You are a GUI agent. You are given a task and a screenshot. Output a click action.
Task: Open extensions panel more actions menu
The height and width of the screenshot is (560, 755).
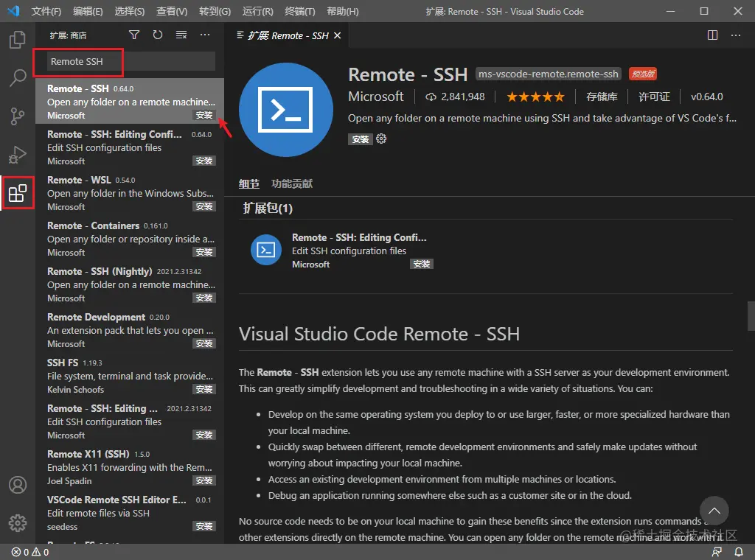pos(205,35)
